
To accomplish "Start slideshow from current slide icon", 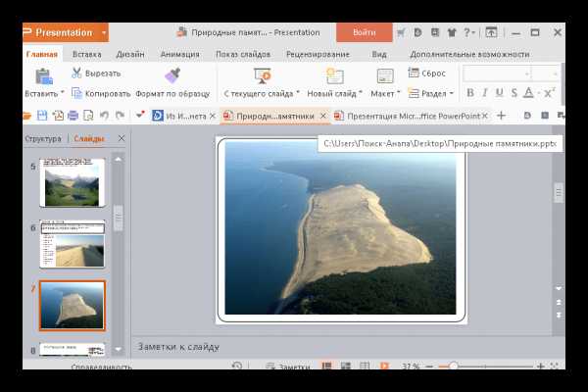I will pos(262,75).
